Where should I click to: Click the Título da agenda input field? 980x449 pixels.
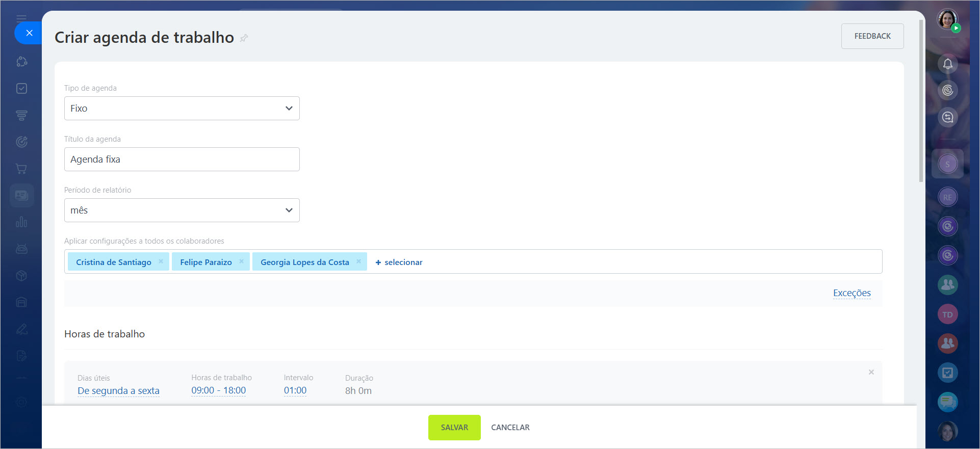[x=182, y=160]
